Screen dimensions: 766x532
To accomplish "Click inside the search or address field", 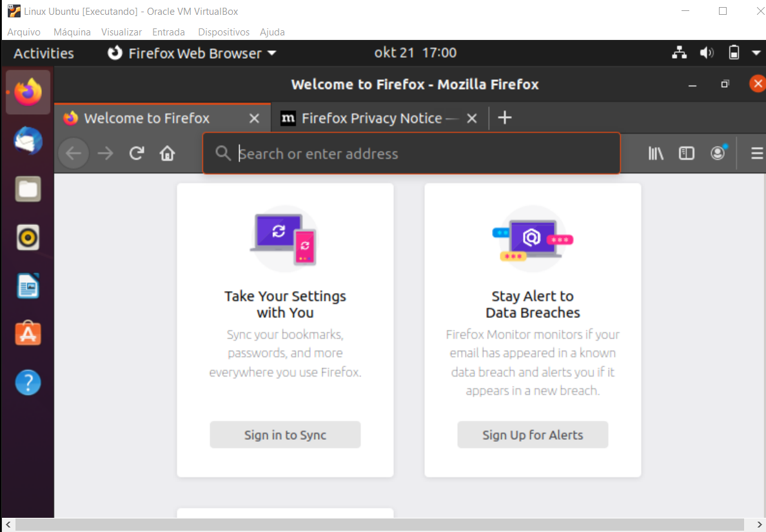I will click(411, 153).
